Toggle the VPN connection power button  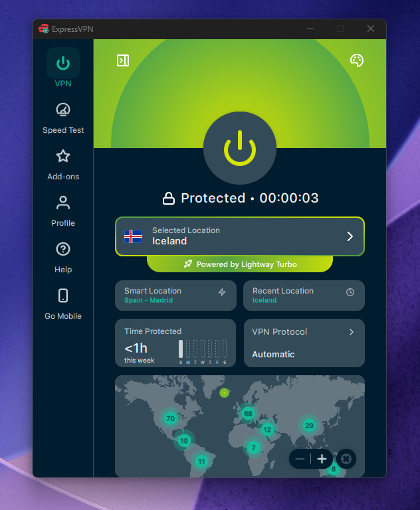(x=240, y=148)
